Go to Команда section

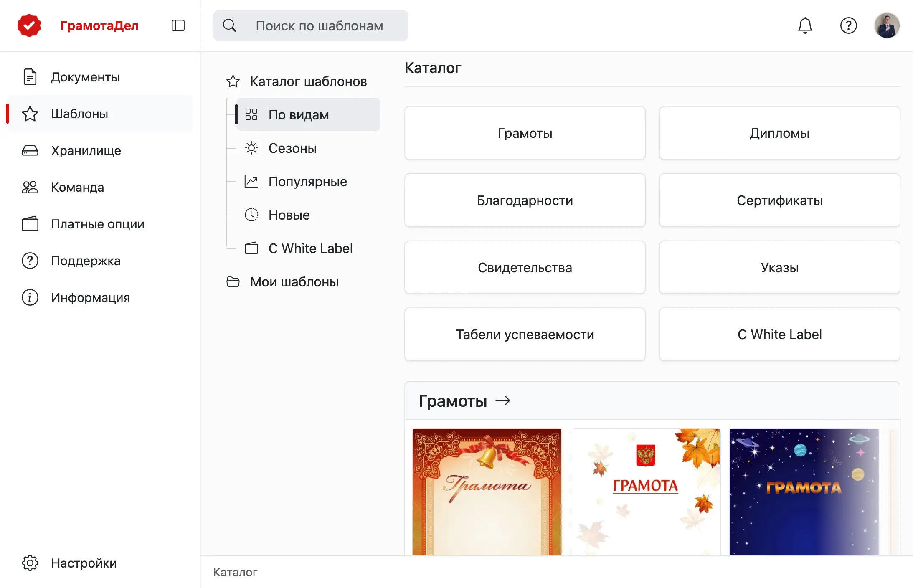(x=100, y=187)
